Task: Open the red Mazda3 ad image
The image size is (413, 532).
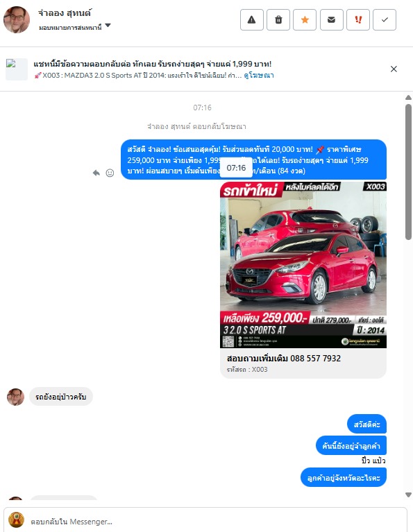Action: point(303,265)
